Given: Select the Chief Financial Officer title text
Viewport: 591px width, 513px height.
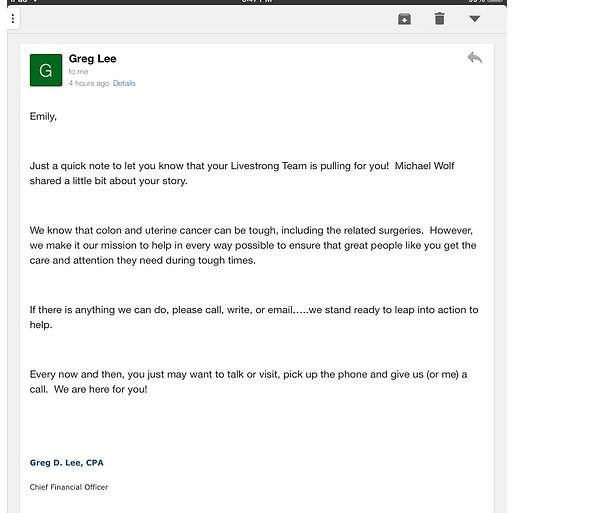Looking at the screenshot, I should pos(69,487).
